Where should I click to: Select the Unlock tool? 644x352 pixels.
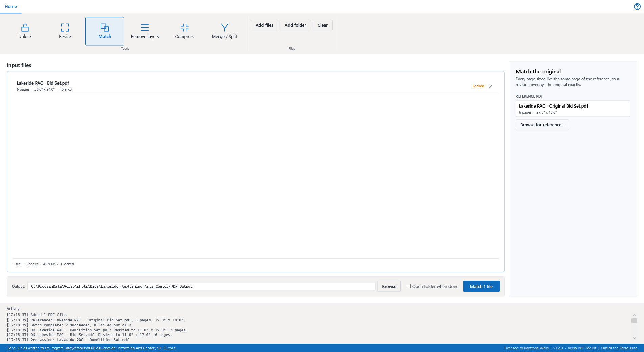pyautogui.click(x=25, y=31)
